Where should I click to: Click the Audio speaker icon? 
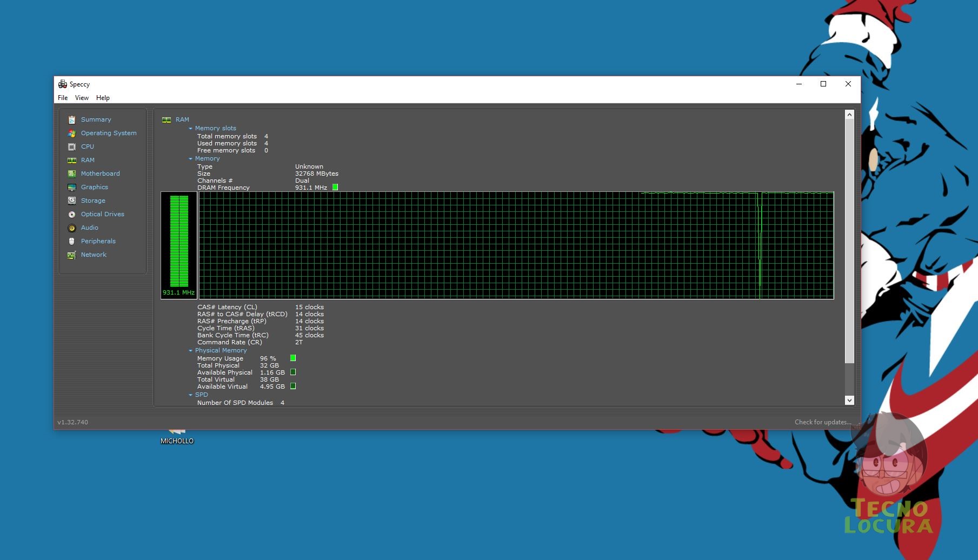71,228
